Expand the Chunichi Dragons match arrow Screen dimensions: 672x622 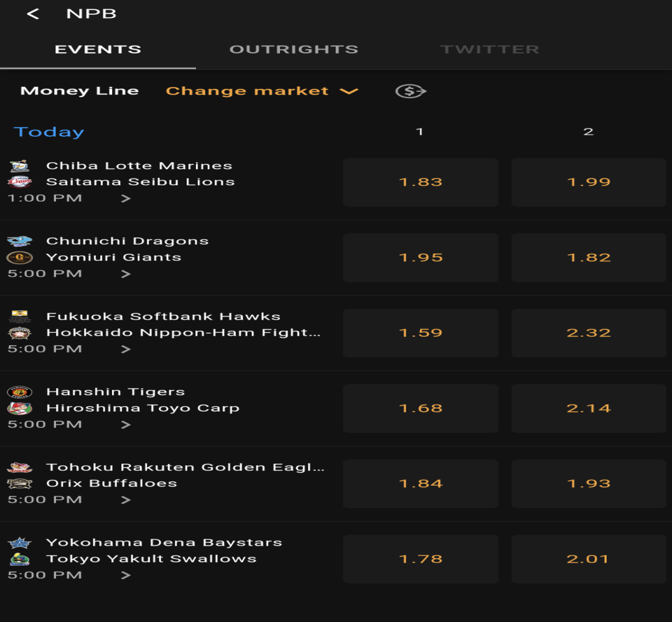coord(126,274)
